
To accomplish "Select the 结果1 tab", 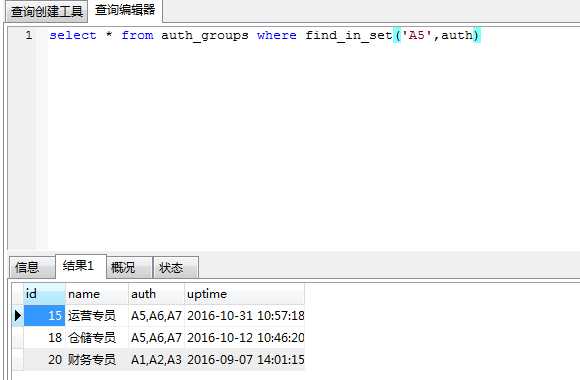I will (x=81, y=266).
